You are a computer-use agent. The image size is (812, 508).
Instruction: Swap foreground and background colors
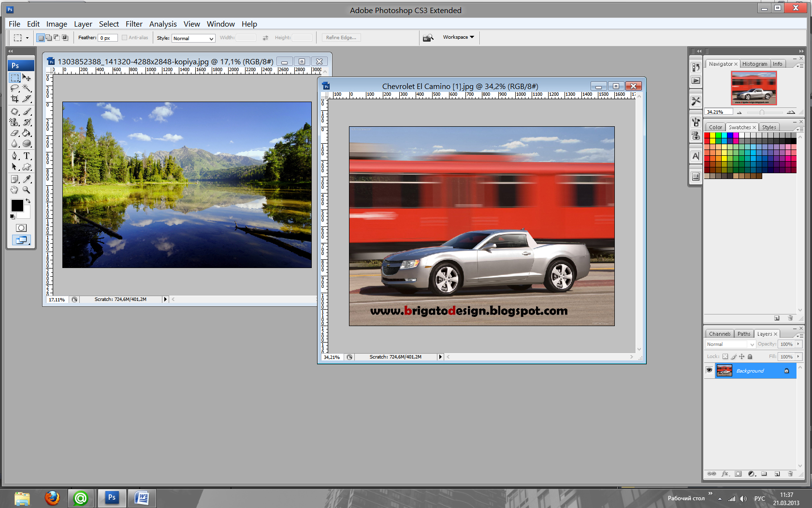pyautogui.click(x=28, y=201)
